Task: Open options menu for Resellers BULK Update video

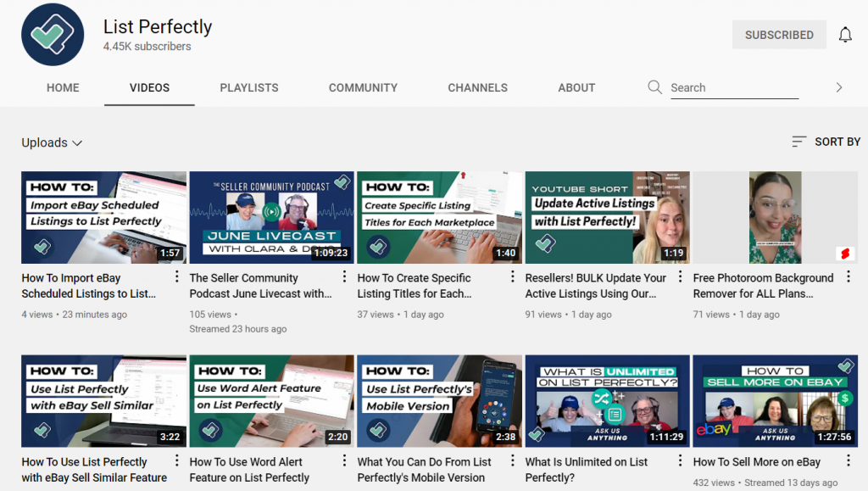Action: (x=681, y=276)
